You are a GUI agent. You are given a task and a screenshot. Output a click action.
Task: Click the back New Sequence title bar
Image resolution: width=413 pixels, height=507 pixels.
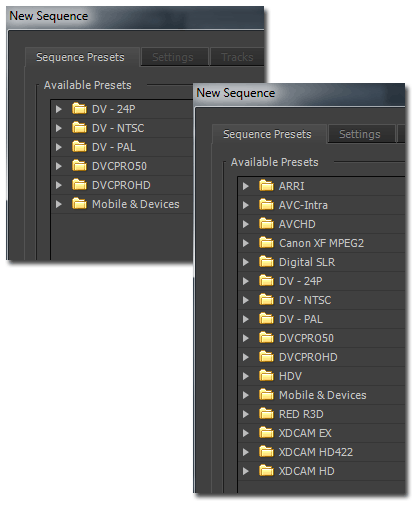(x=135, y=17)
